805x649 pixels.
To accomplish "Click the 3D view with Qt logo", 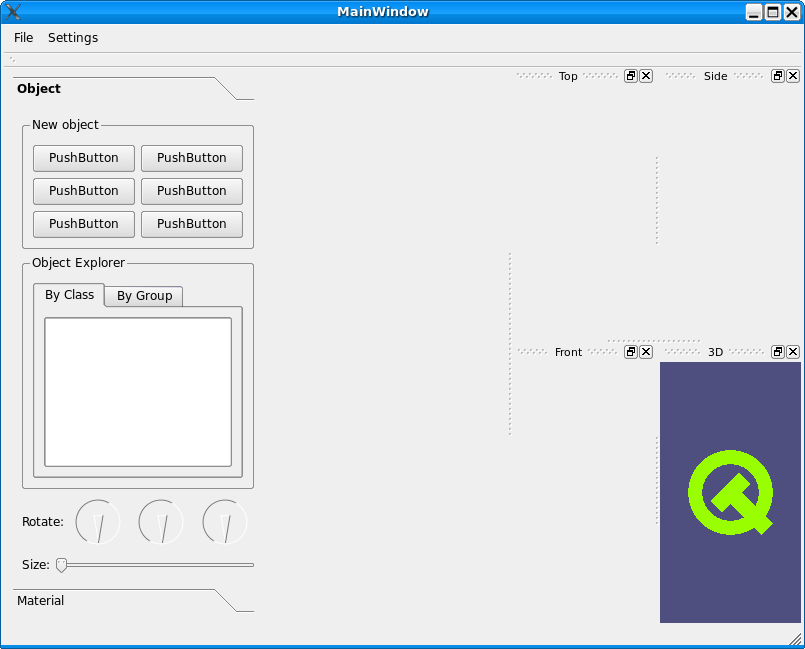I will coord(730,492).
